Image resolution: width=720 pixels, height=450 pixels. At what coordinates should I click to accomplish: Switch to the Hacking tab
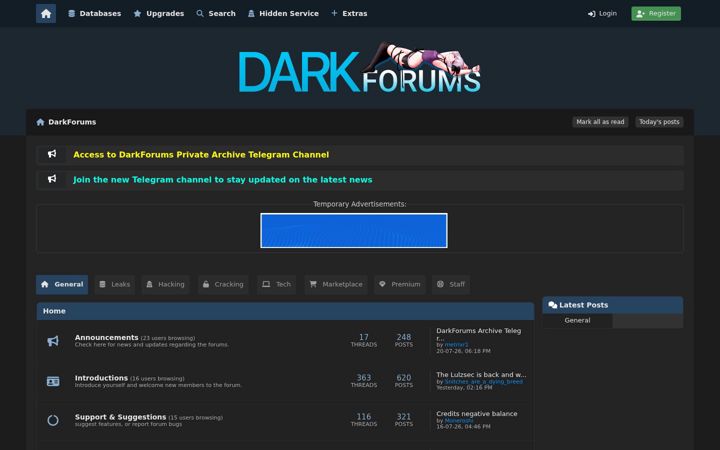tap(165, 284)
